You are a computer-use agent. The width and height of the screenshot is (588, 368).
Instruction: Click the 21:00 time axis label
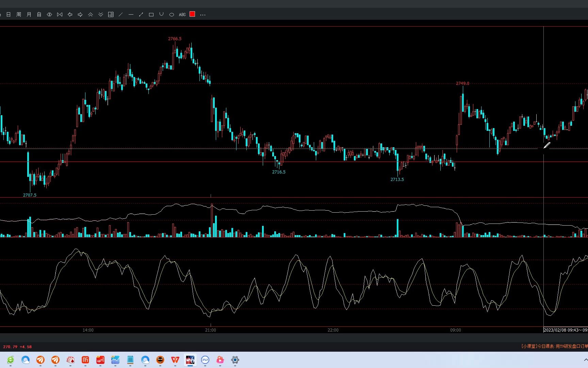(211, 330)
